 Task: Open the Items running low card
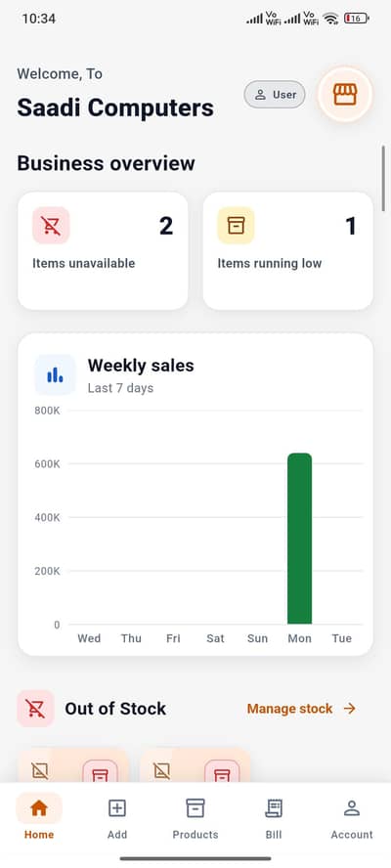[288, 251]
